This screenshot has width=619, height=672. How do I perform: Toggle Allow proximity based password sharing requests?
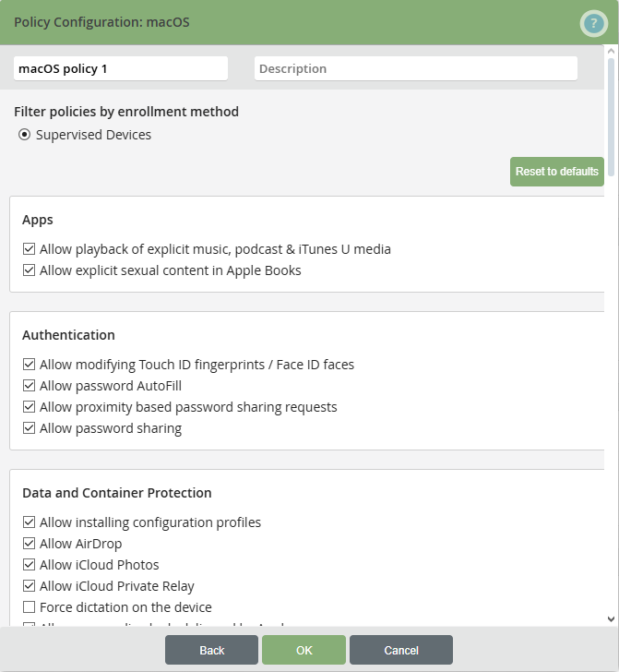[x=30, y=407]
